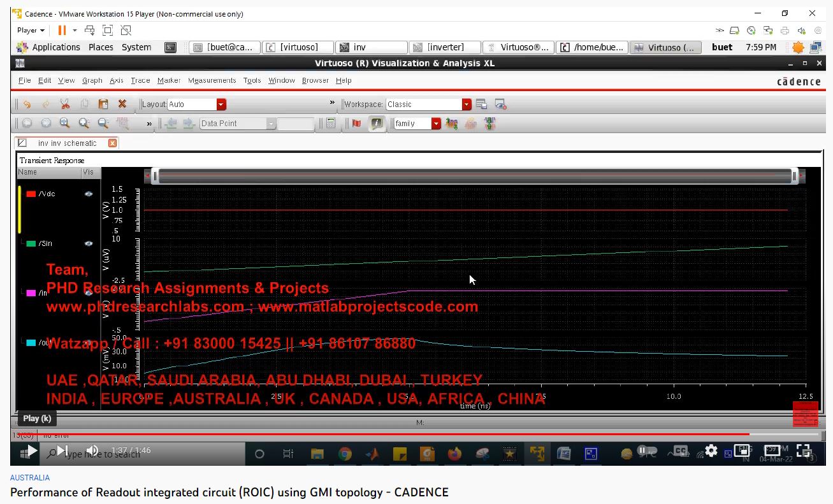Viewport: 833px width, 504px height.
Task: Toggle visibility eye for /Sin trace
Action: pyautogui.click(x=89, y=243)
